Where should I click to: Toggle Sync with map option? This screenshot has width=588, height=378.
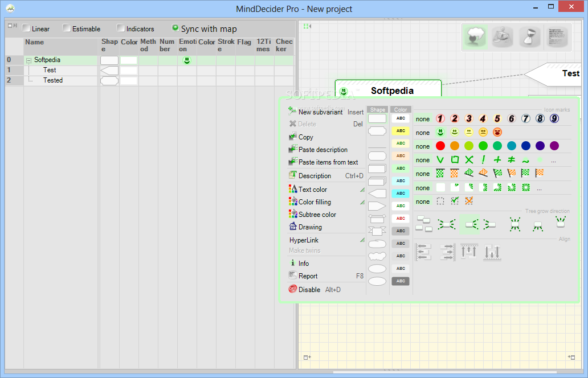[175, 28]
